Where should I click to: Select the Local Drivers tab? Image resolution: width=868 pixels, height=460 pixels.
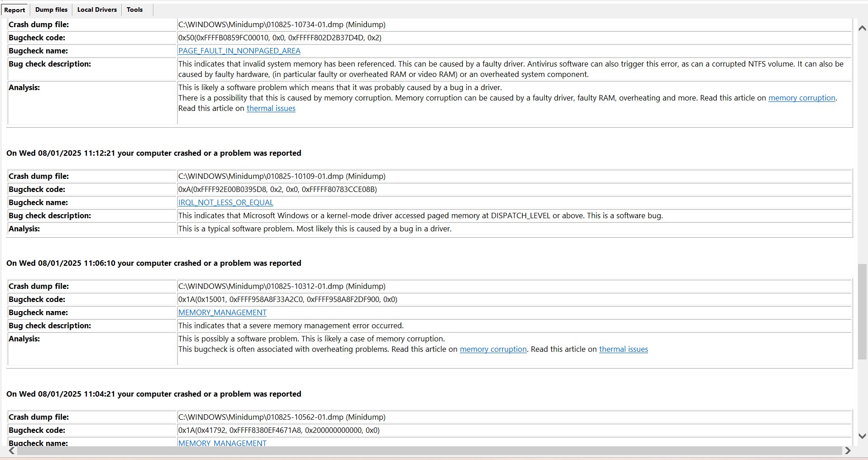(97, 10)
